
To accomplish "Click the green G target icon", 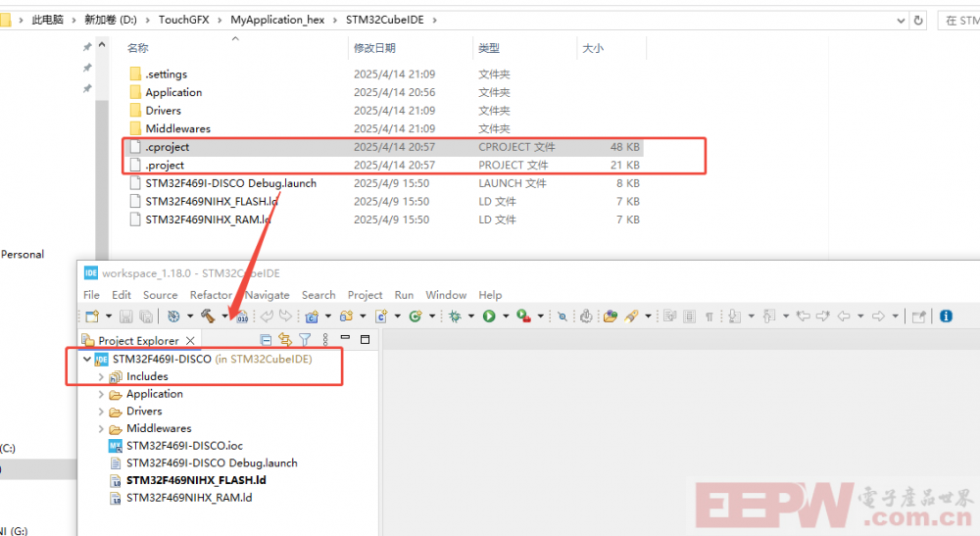I will tap(415, 317).
